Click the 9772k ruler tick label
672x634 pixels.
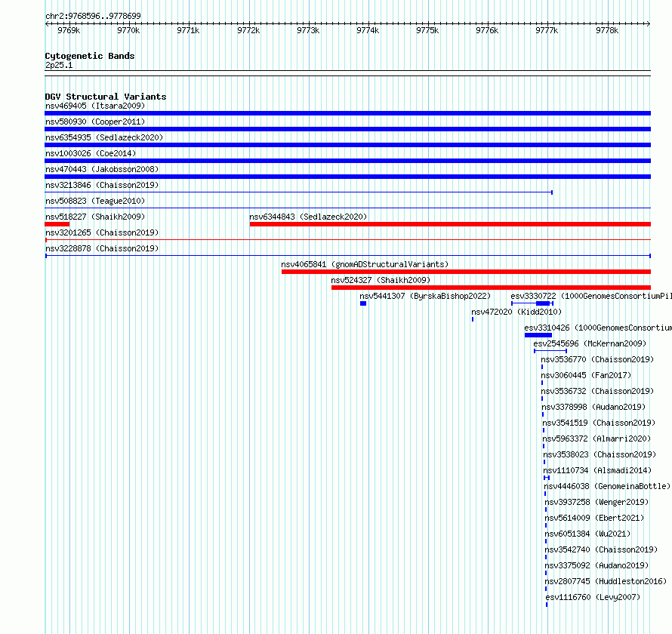(248, 30)
